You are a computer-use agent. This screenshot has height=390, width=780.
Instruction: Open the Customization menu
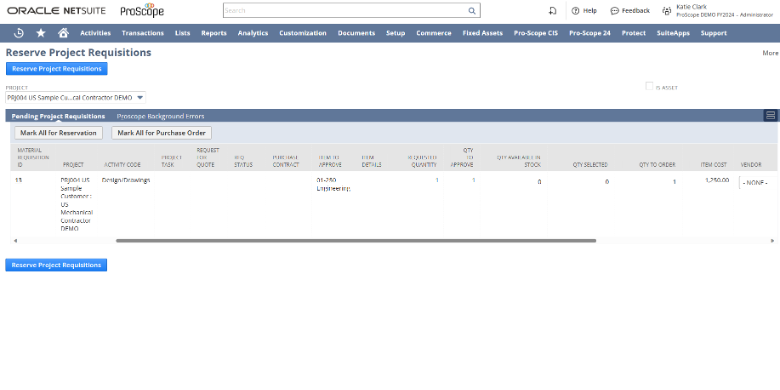(303, 33)
